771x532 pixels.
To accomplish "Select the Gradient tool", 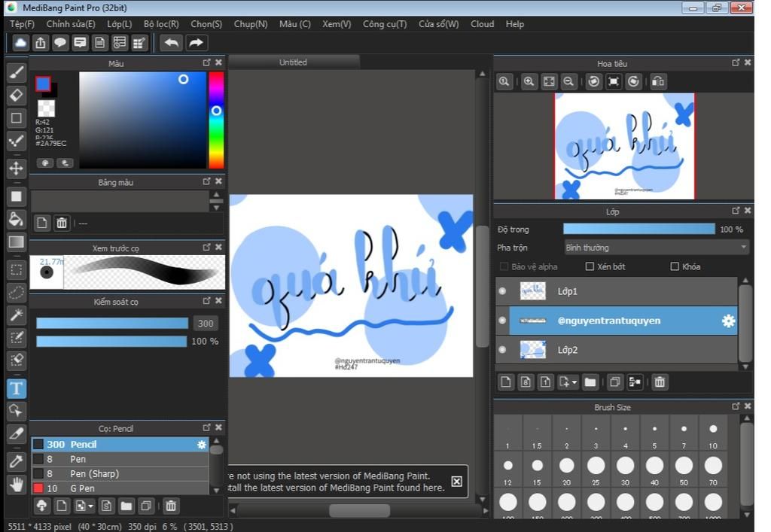I will coord(17,242).
